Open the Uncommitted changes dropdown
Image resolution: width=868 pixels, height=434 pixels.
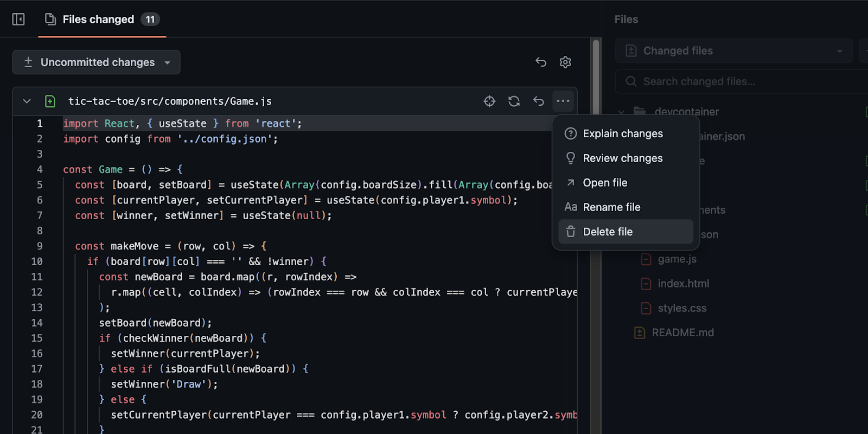(97, 62)
